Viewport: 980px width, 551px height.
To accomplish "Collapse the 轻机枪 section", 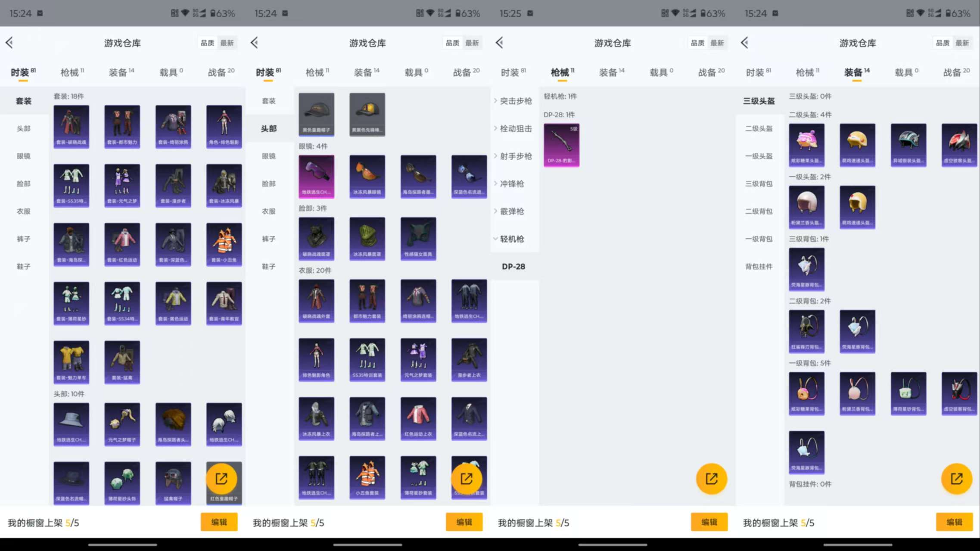I will (x=512, y=239).
